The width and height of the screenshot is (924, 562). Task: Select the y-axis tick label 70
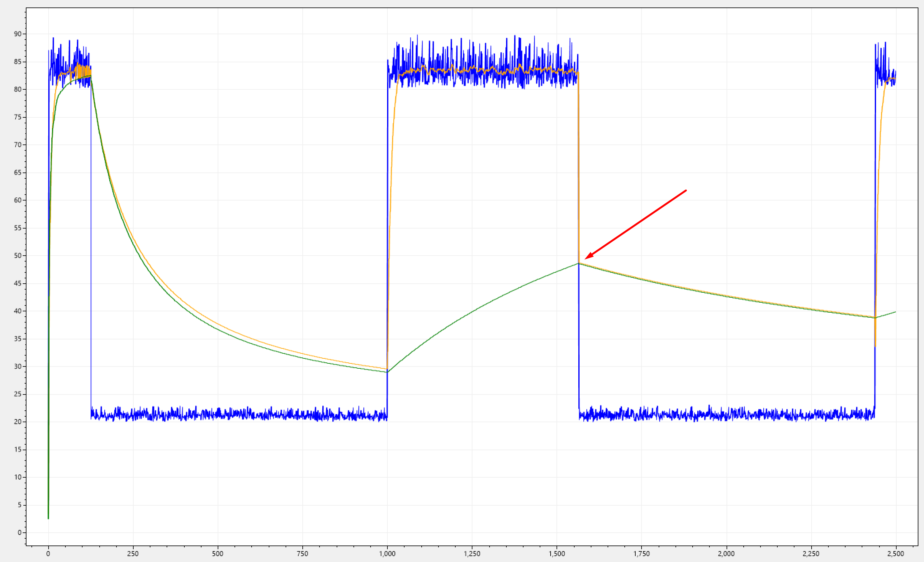18,144
